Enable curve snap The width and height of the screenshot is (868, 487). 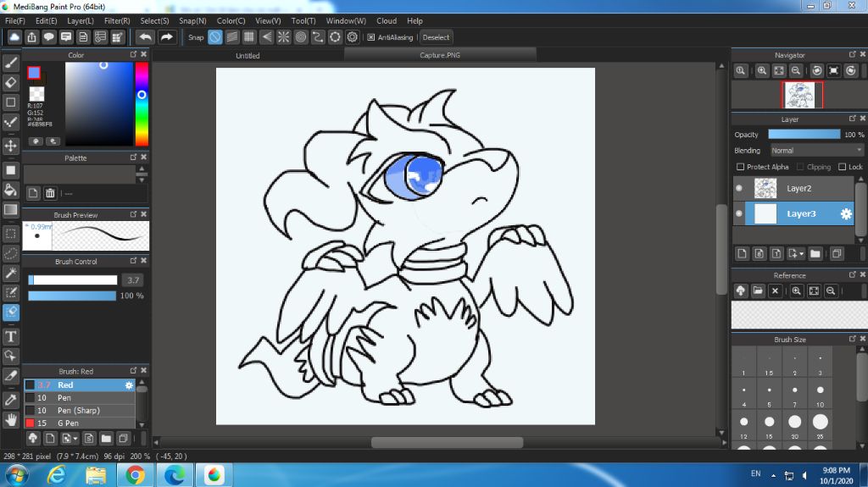(x=318, y=37)
